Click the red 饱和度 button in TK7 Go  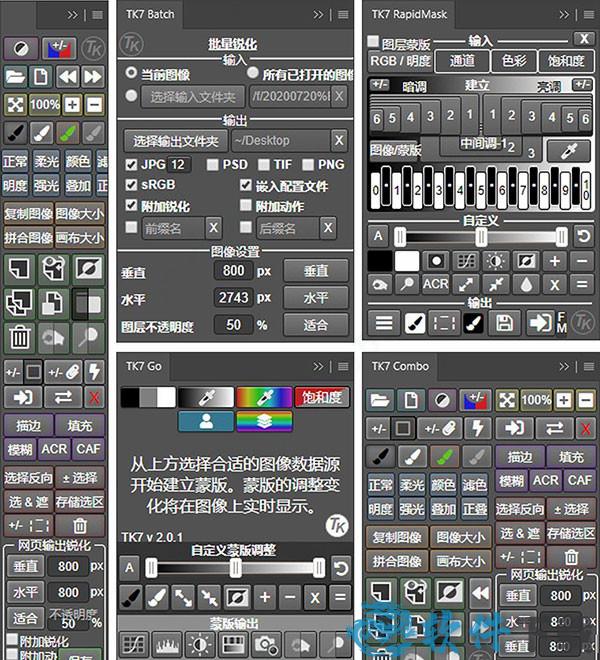point(322,397)
